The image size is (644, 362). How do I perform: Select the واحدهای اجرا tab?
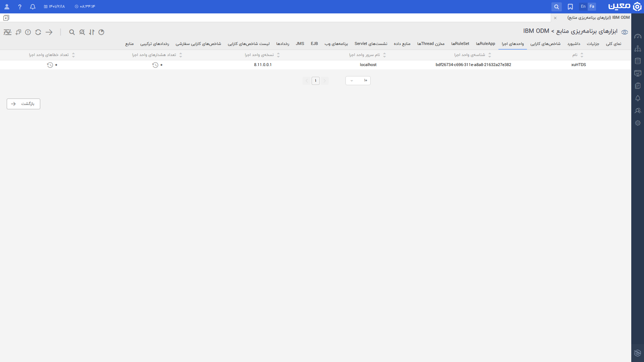513,44
